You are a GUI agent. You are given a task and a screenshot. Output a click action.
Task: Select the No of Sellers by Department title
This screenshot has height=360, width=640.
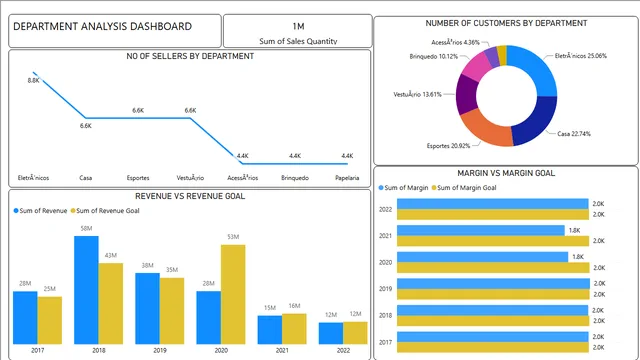tap(190, 56)
